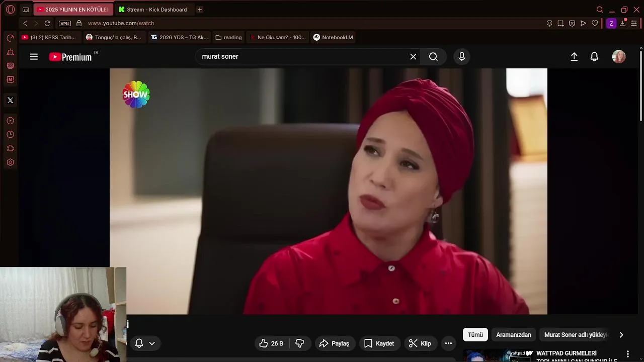This screenshot has width=644, height=362.
Task: Open YouTube notifications bell
Action: coord(594,57)
